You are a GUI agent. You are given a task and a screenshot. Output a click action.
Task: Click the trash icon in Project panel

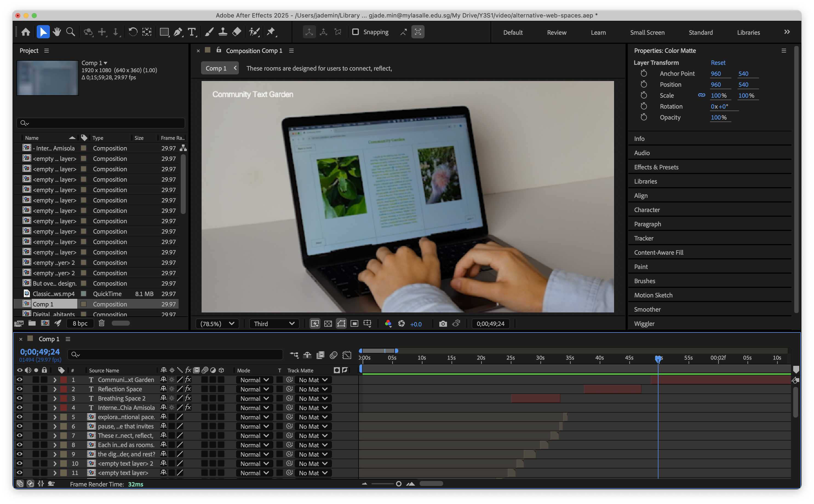point(101,323)
